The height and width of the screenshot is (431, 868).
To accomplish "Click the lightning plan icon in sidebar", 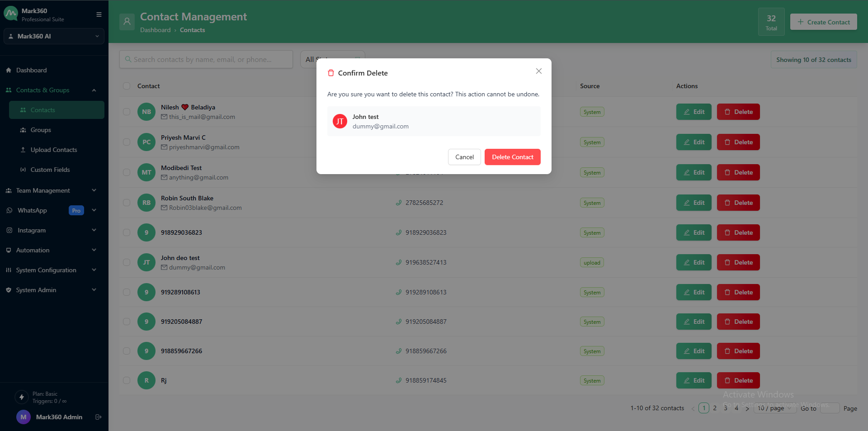I will point(22,397).
